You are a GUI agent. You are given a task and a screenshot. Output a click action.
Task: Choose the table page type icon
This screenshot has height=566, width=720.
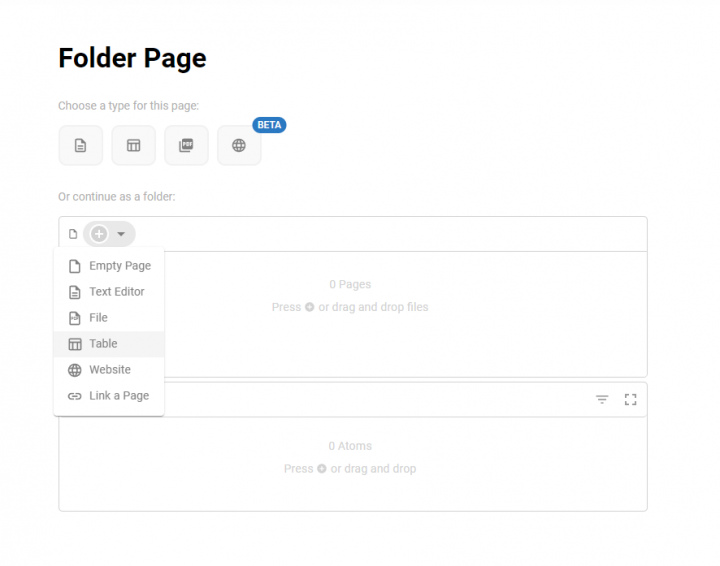click(x=133, y=145)
